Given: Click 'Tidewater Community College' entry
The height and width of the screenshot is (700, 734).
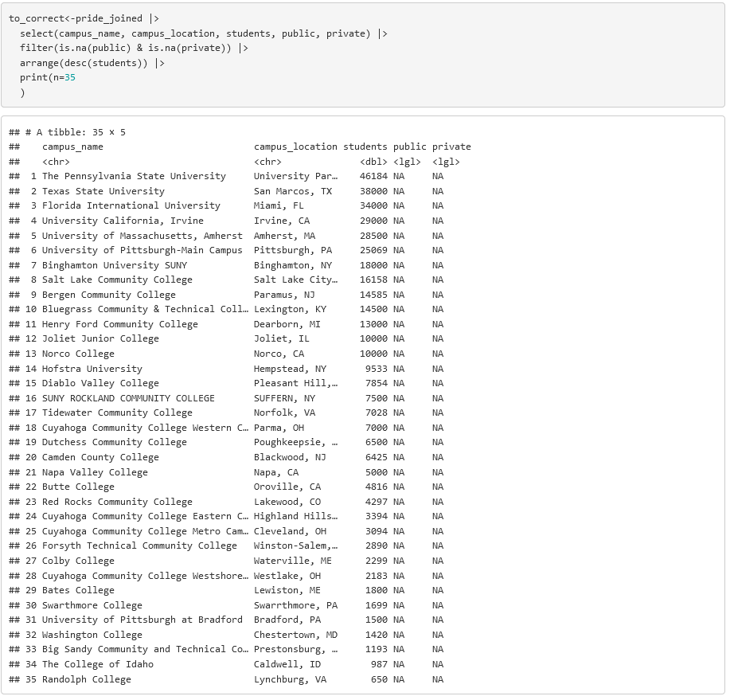Looking at the screenshot, I should 117,413.
